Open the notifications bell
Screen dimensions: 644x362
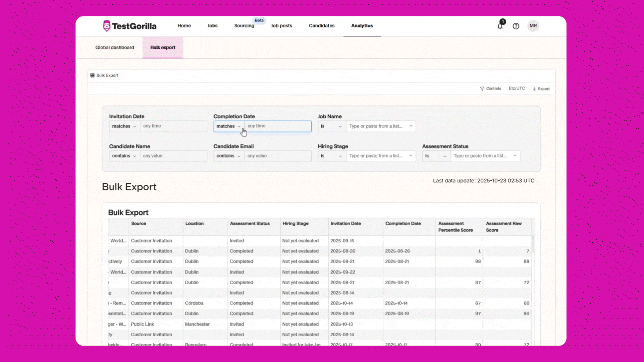point(500,26)
